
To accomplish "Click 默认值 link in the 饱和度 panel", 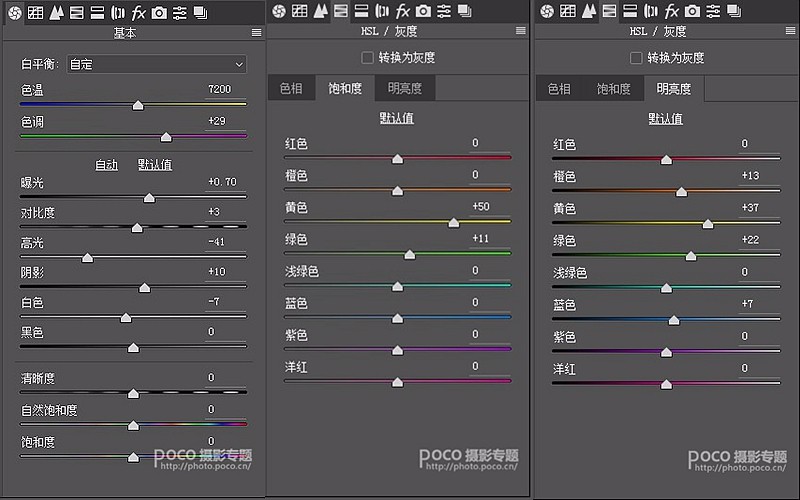I will pyautogui.click(x=397, y=118).
